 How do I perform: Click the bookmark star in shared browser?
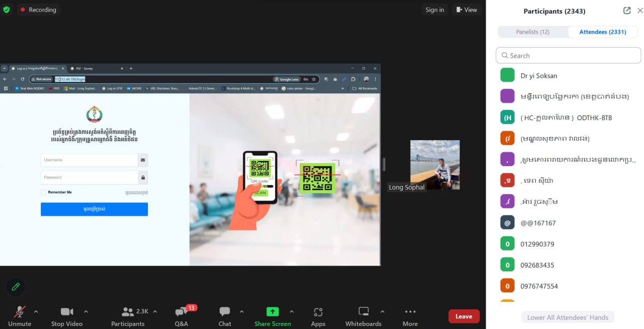pos(313,79)
